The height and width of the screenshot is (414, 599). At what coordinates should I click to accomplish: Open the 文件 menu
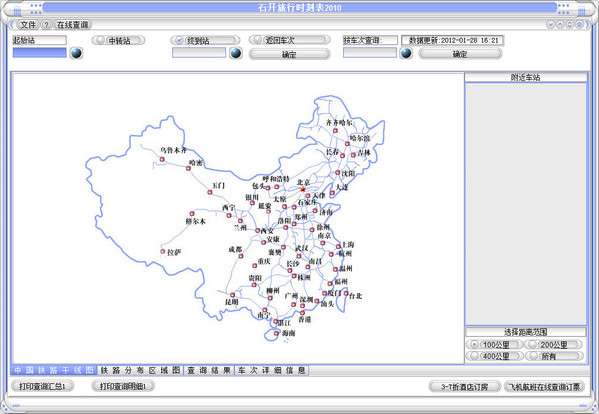click(x=28, y=25)
